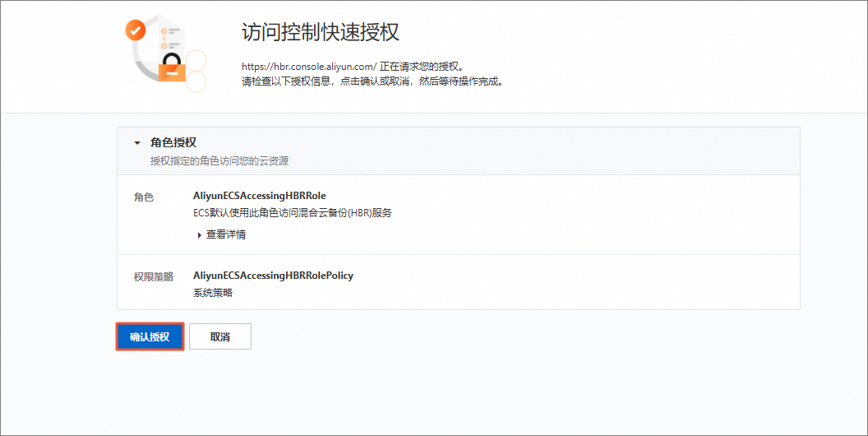Viewport: 868px width, 436px height.
Task: Expand 查看详情 role details
Action: coord(221,234)
